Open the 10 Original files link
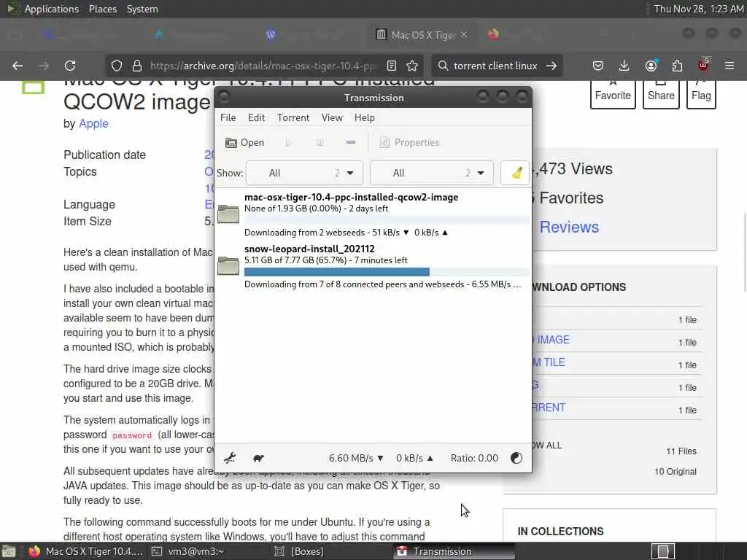The width and height of the screenshot is (747, 560). (675, 472)
